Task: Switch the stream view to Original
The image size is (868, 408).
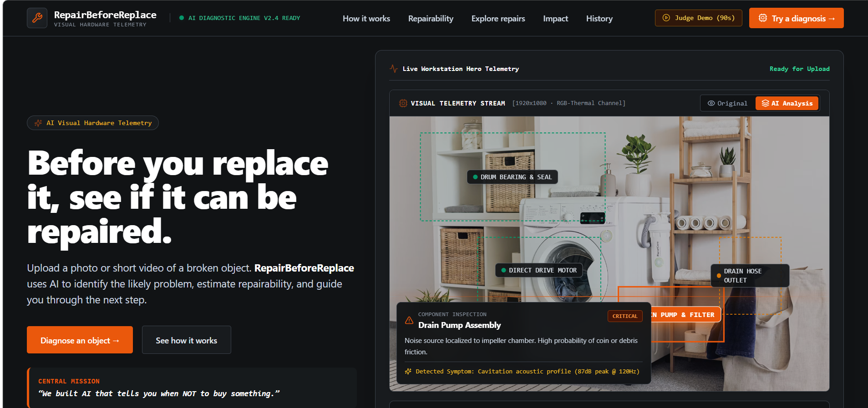Action: (727, 103)
